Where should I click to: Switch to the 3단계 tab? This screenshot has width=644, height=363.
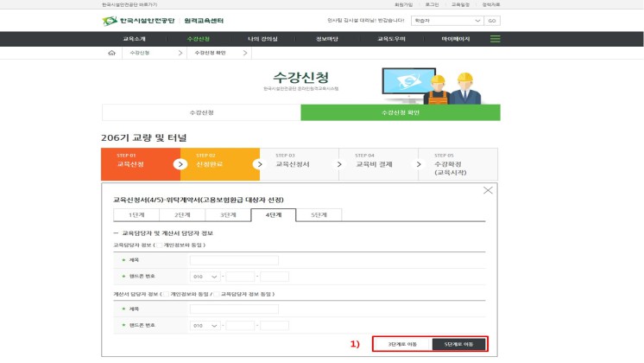click(227, 214)
